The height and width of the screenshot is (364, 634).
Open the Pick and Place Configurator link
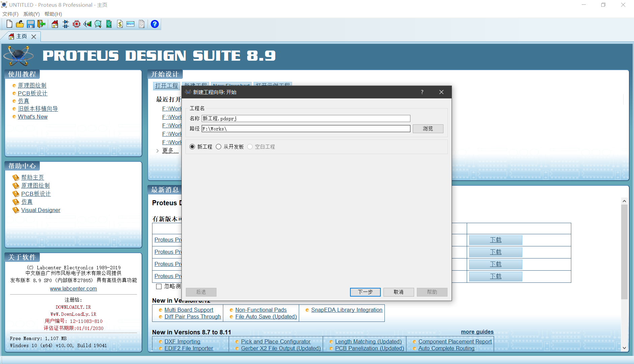(x=276, y=341)
